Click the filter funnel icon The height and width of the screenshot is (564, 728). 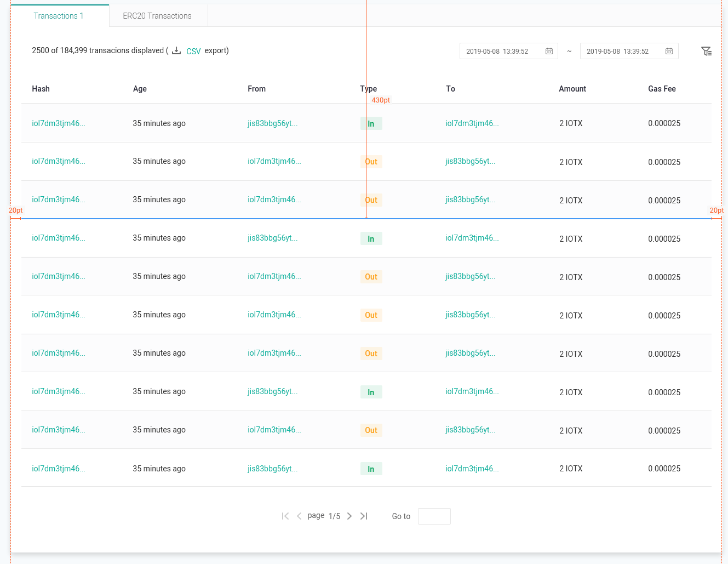coord(707,50)
